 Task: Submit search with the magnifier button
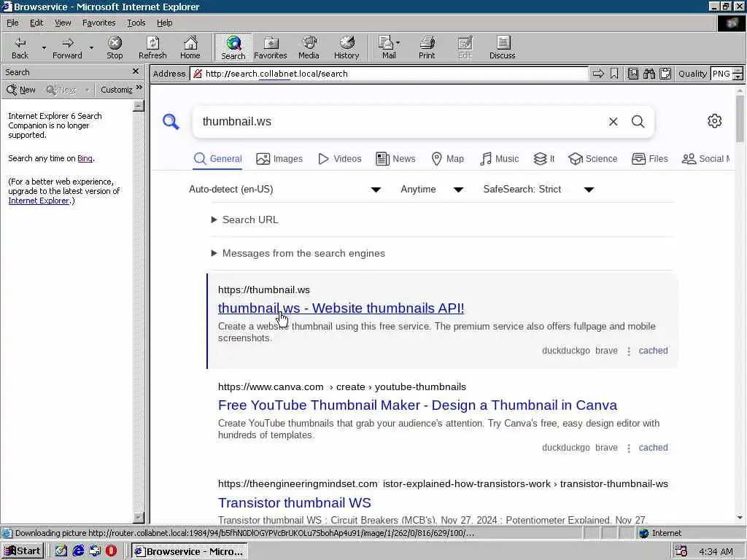(638, 122)
